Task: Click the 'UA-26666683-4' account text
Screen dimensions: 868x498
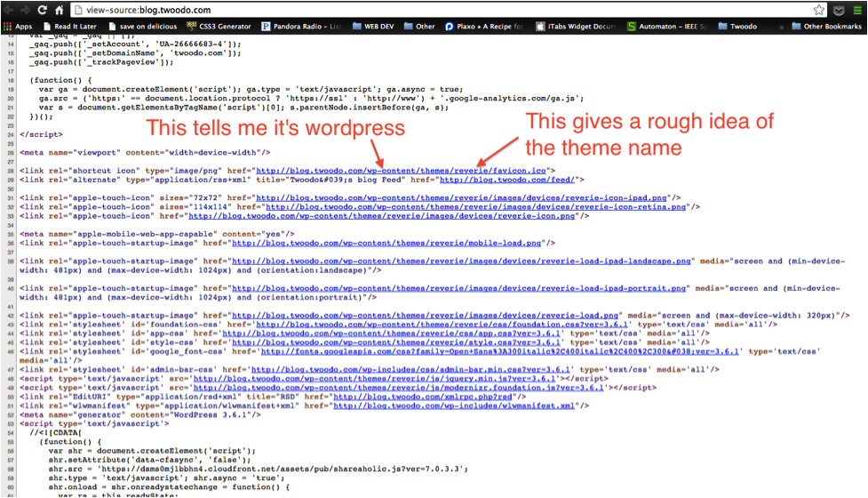Action: (x=191, y=44)
